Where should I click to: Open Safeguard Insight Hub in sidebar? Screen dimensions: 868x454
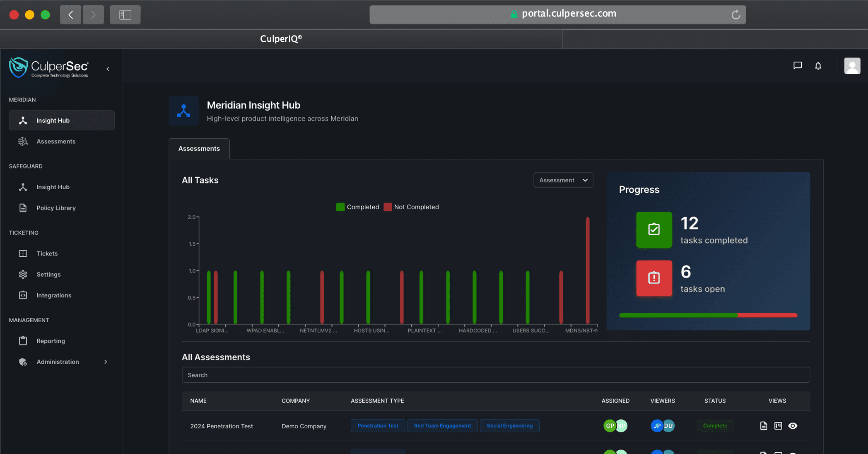61,187
